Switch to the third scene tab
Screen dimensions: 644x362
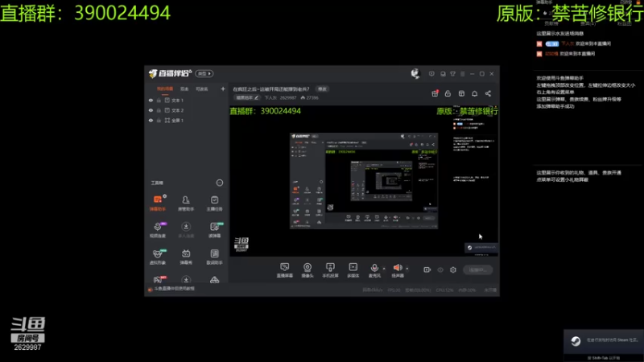(x=202, y=88)
